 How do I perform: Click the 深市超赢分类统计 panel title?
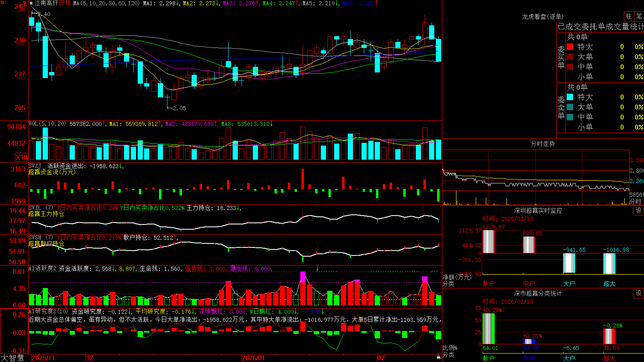pos(538,293)
